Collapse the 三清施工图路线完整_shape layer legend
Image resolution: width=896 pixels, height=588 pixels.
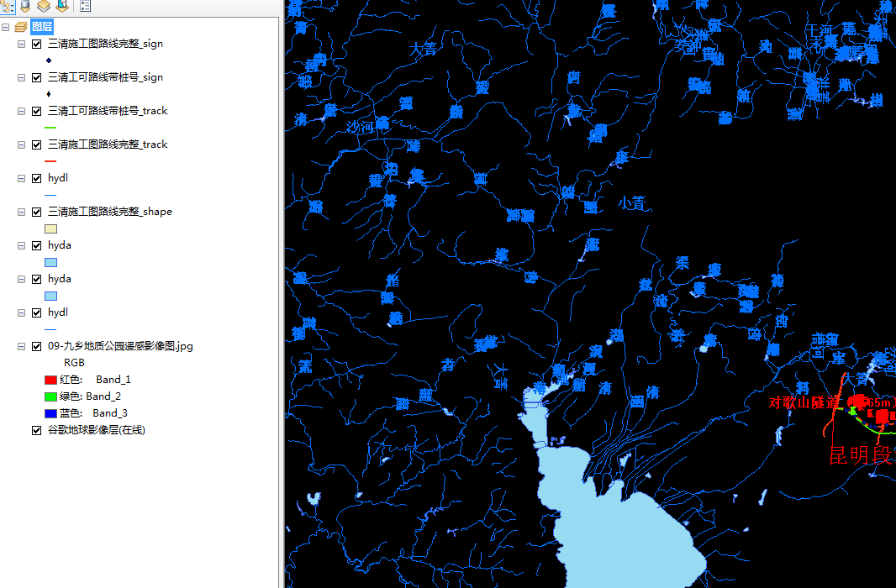22,212
